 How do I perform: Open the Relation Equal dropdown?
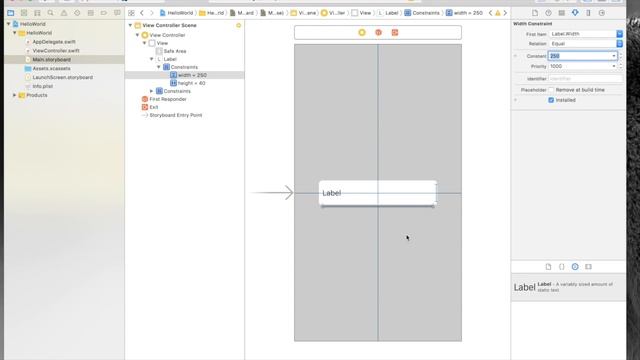620,44
